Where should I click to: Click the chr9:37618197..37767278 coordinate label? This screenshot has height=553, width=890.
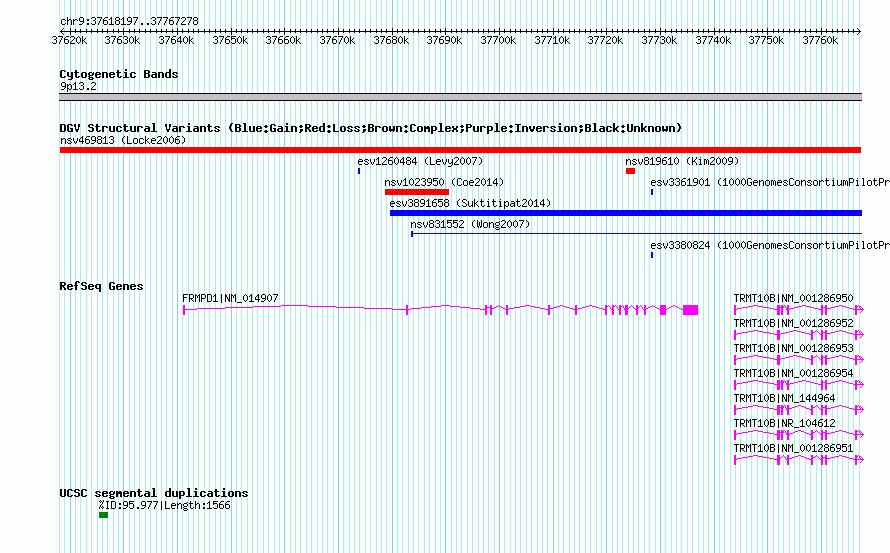pyautogui.click(x=129, y=21)
